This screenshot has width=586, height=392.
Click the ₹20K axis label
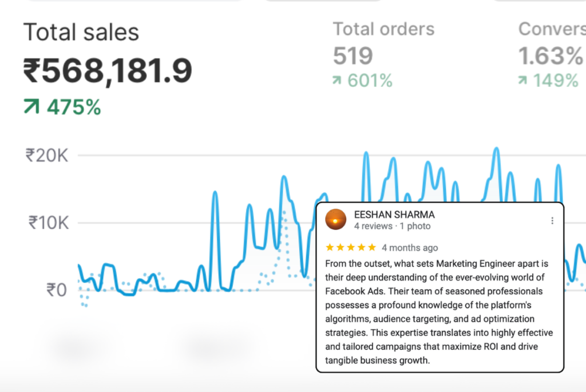point(47,155)
